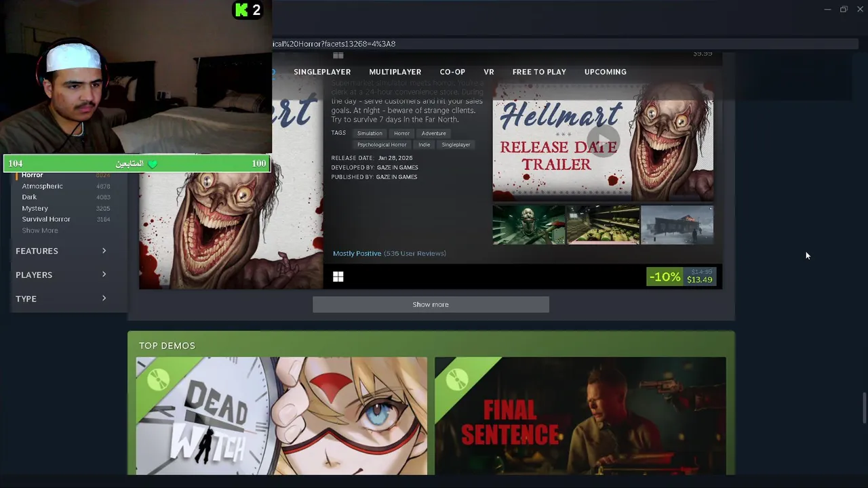
Task: Click the Windows platform icon beside Hellmart's price
Action: click(338, 277)
